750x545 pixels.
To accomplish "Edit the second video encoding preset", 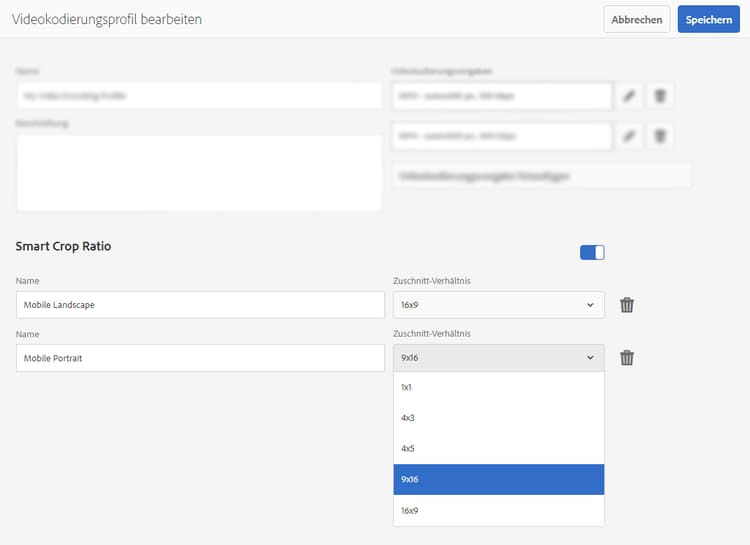I will (x=628, y=136).
